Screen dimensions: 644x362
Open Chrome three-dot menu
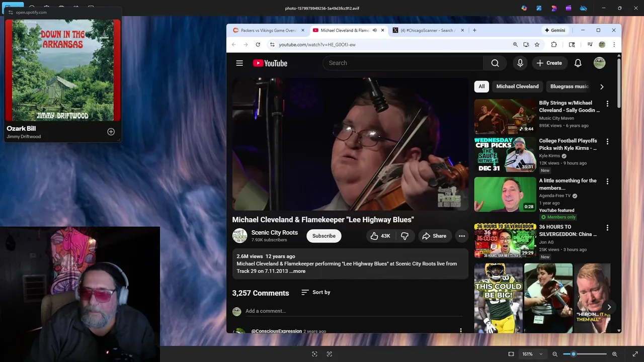(x=614, y=44)
